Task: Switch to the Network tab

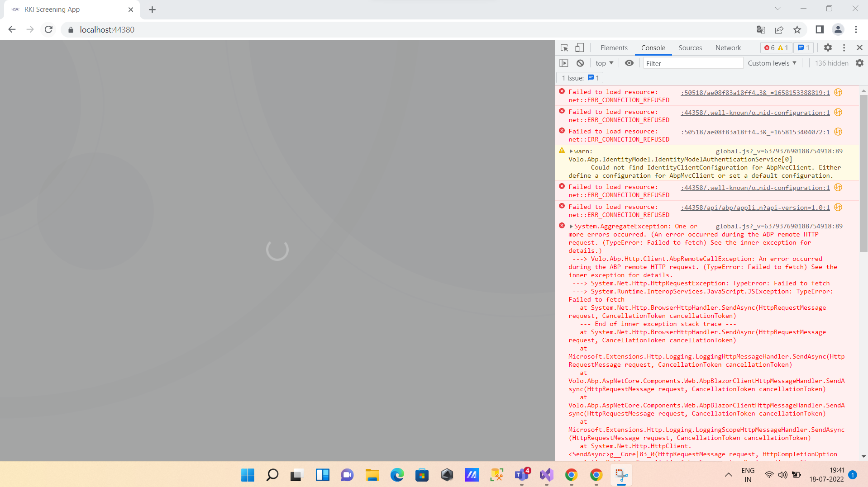Action: 728,48
